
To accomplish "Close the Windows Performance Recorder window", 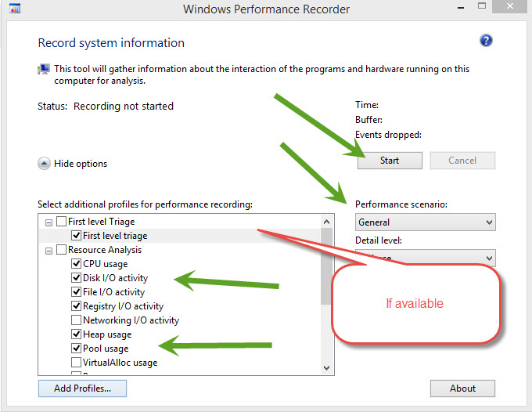I will coord(509,6).
